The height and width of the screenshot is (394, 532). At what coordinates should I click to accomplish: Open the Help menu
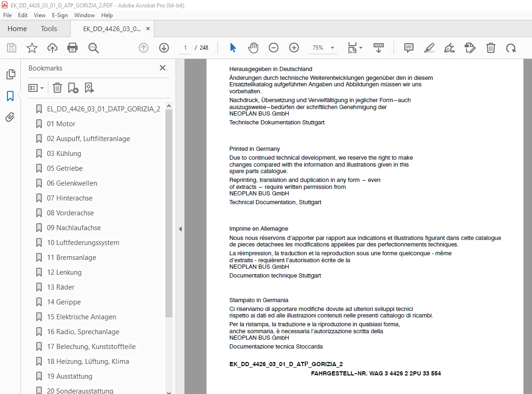(107, 15)
